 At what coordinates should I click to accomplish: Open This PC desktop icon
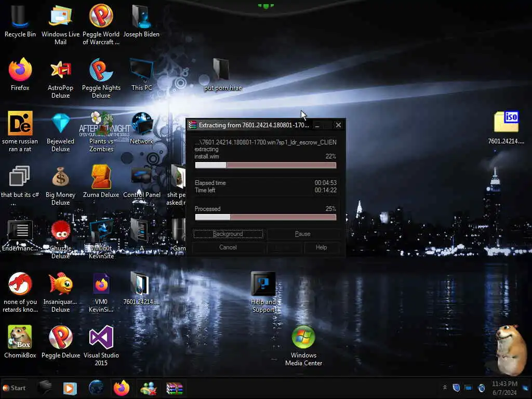[141, 75]
